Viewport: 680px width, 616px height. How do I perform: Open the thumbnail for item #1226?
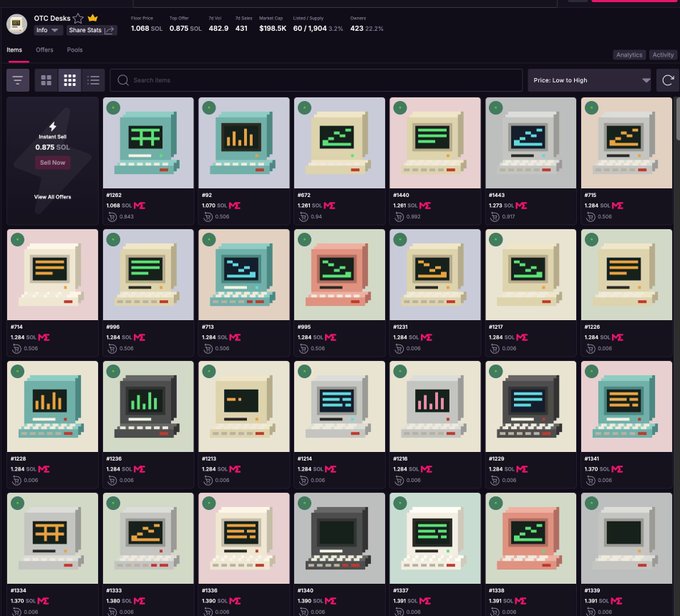point(627,275)
